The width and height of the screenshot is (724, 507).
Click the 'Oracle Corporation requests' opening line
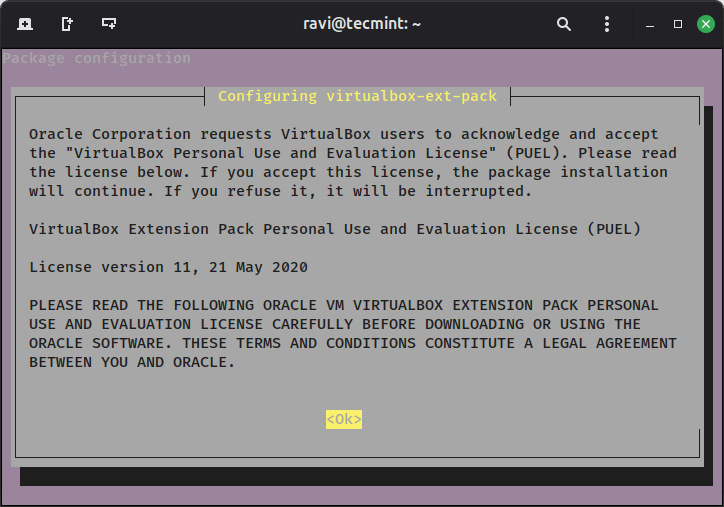(350, 134)
